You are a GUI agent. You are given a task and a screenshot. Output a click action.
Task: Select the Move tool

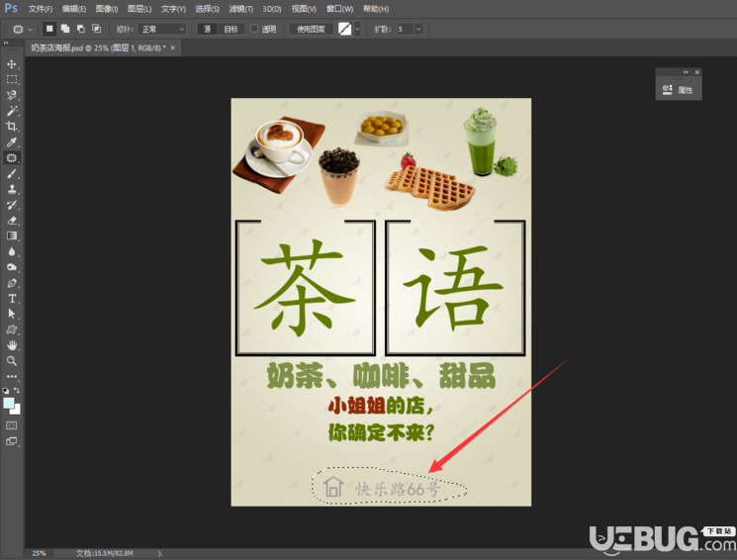tap(12, 64)
